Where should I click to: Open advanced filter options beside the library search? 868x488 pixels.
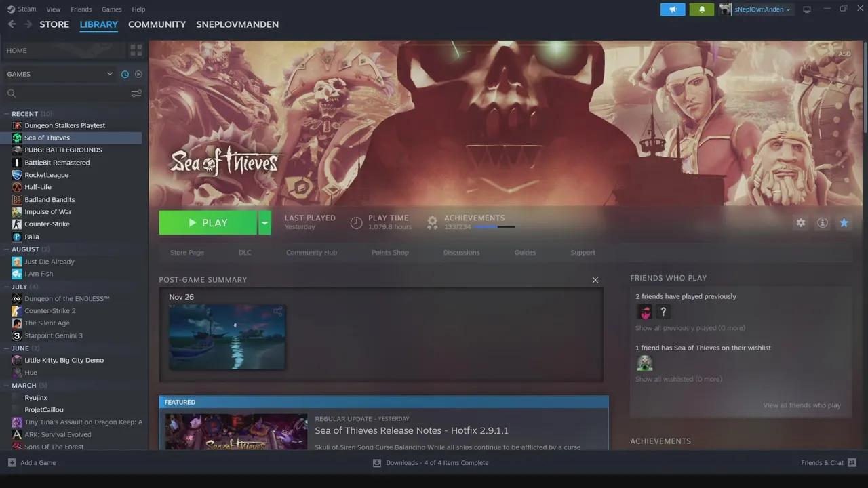pyautogui.click(x=136, y=93)
